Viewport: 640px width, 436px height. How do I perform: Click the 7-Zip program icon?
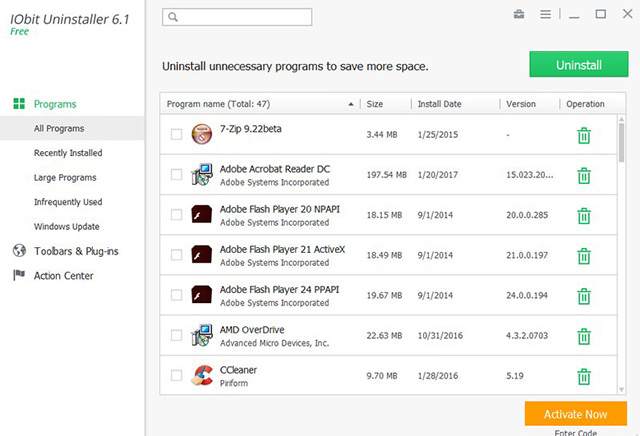pos(202,134)
